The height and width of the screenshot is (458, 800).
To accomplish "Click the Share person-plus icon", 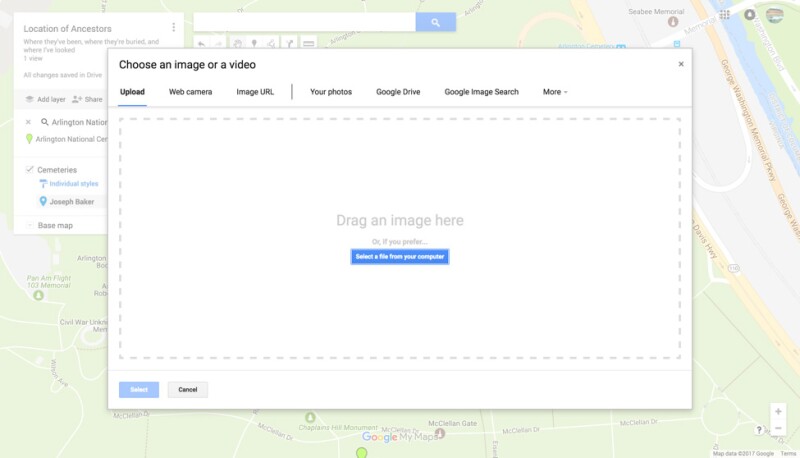I will pos(77,99).
